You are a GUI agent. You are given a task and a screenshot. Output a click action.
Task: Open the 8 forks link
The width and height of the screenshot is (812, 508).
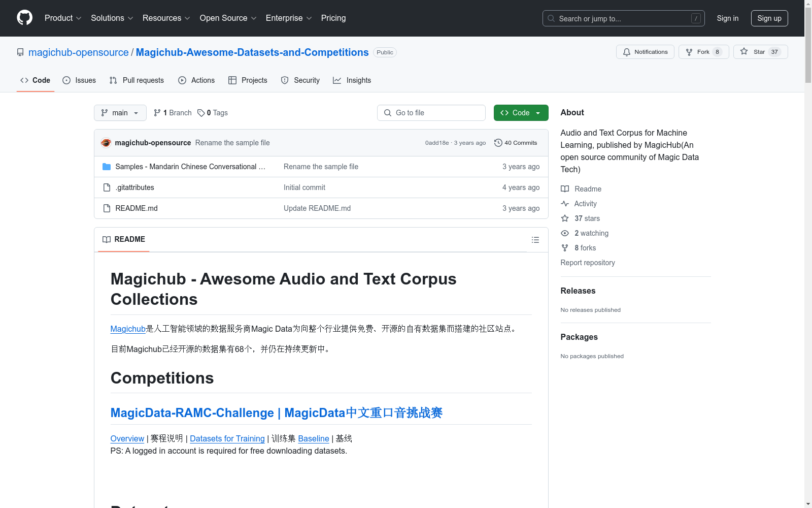(x=579, y=248)
